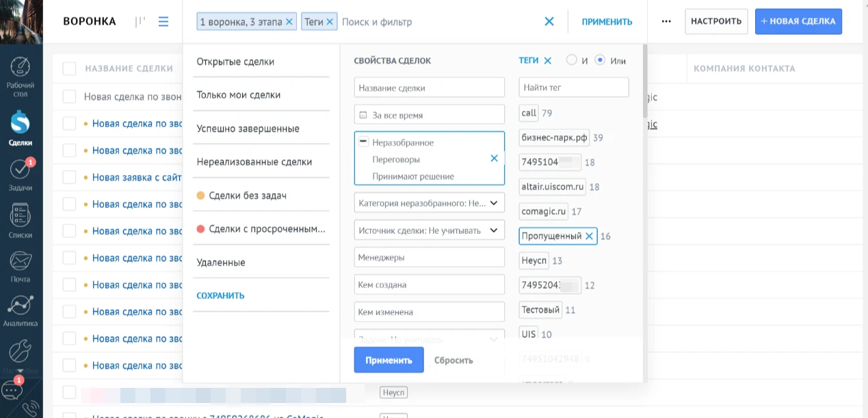This screenshot has height=418, width=868.
Task: Remove the Теги chip from the search bar
Action: tap(330, 22)
